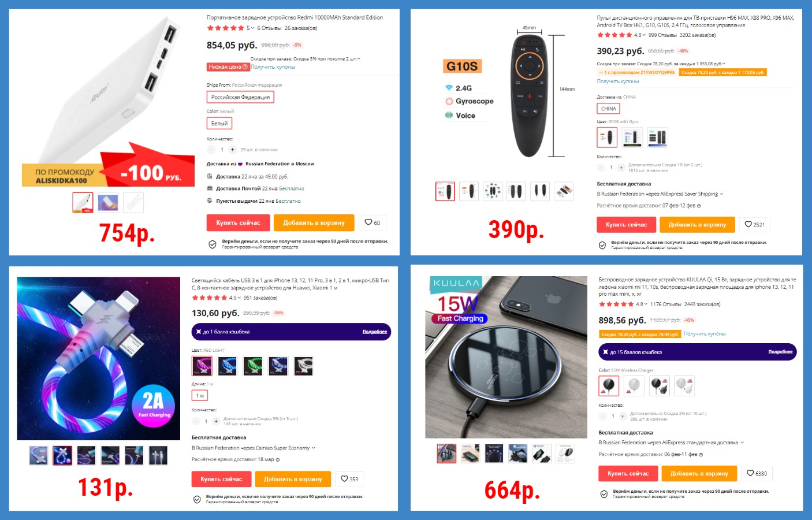The height and width of the screenshot is (520, 812).
Task: Increase quantity with plus on wireless charger
Action: tap(623, 416)
